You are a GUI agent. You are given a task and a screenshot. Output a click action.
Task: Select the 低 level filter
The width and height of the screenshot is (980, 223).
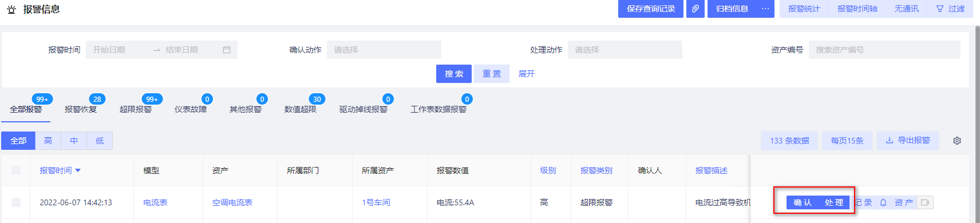point(100,141)
